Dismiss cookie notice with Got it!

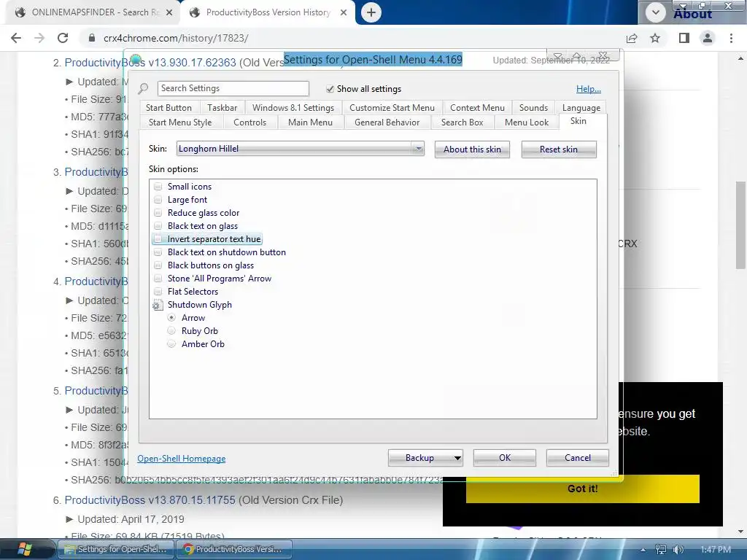pos(583,489)
